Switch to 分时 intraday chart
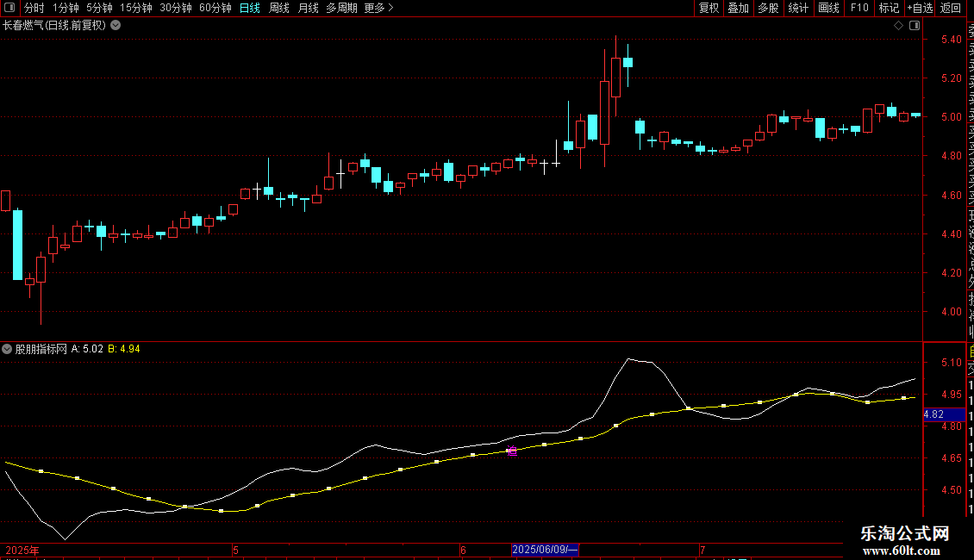The width and height of the screenshot is (974, 560). click(x=34, y=8)
